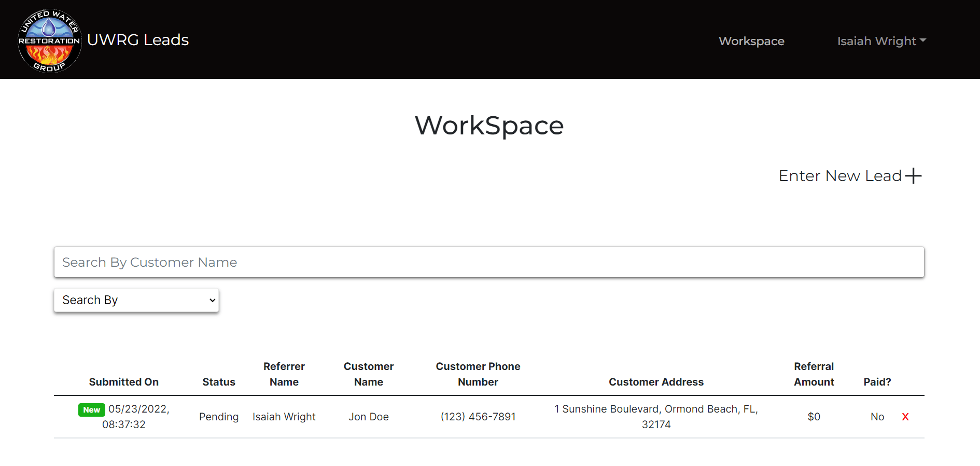Click the United Water Restoration Group logo
This screenshot has height=466, width=980.
coord(49,40)
